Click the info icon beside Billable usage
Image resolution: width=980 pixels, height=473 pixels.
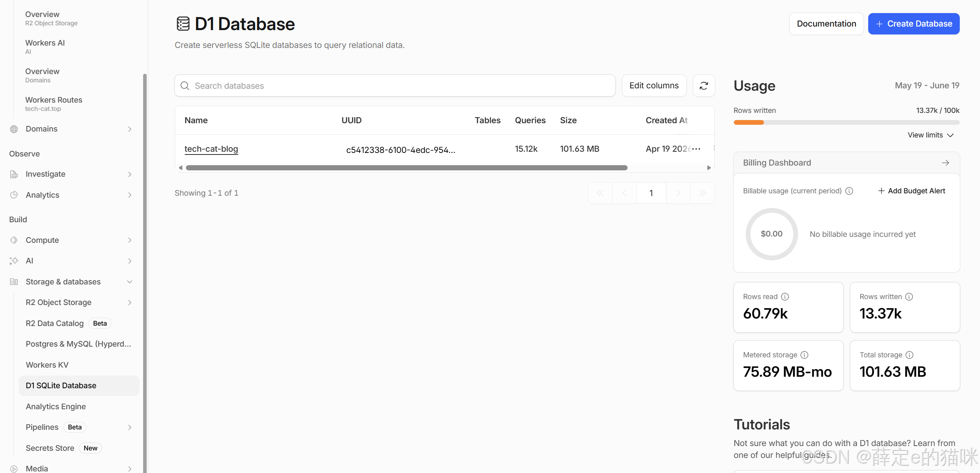tap(849, 191)
